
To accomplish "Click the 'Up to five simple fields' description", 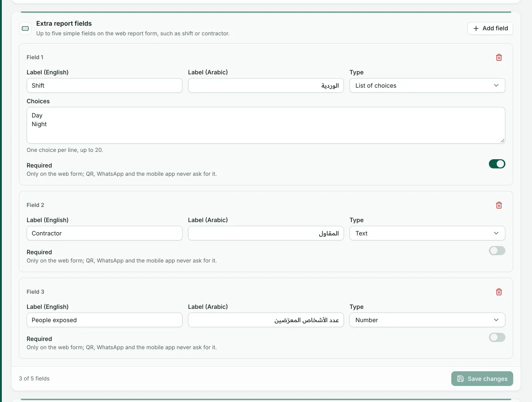I will [133, 33].
